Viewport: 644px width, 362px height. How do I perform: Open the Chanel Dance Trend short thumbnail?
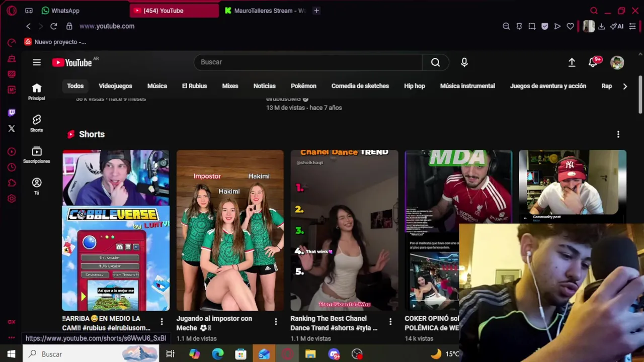pyautogui.click(x=344, y=230)
